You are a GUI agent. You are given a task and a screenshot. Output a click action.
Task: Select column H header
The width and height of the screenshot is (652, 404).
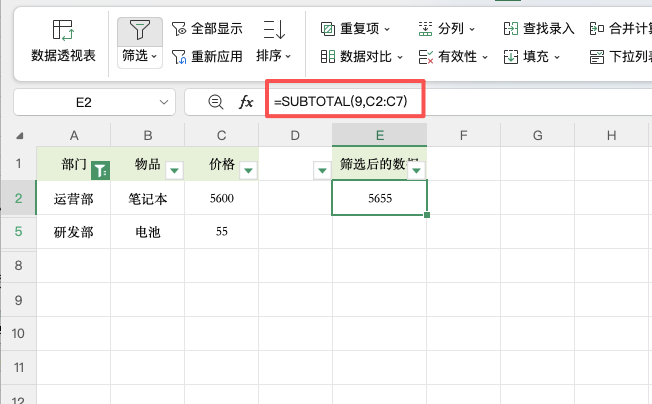(611, 135)
